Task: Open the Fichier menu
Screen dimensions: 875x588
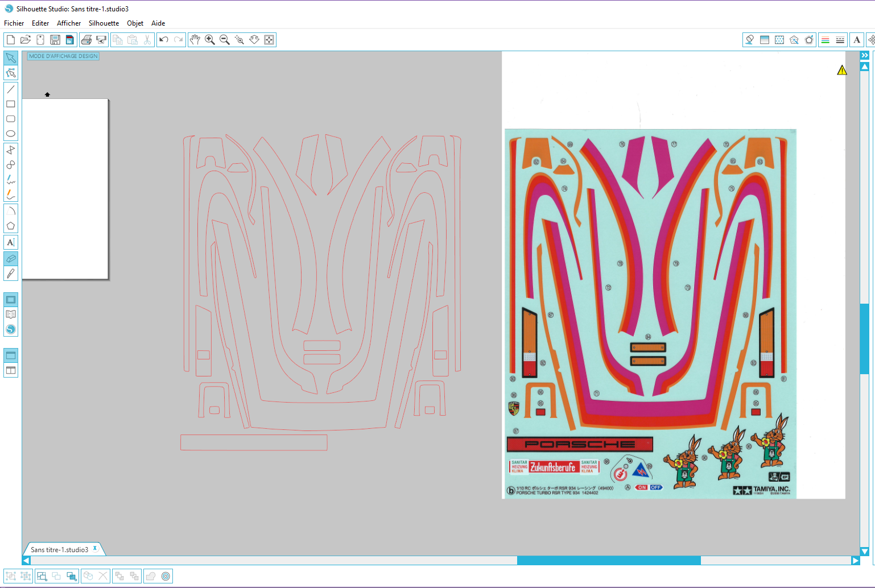Action: click(14, 23)
